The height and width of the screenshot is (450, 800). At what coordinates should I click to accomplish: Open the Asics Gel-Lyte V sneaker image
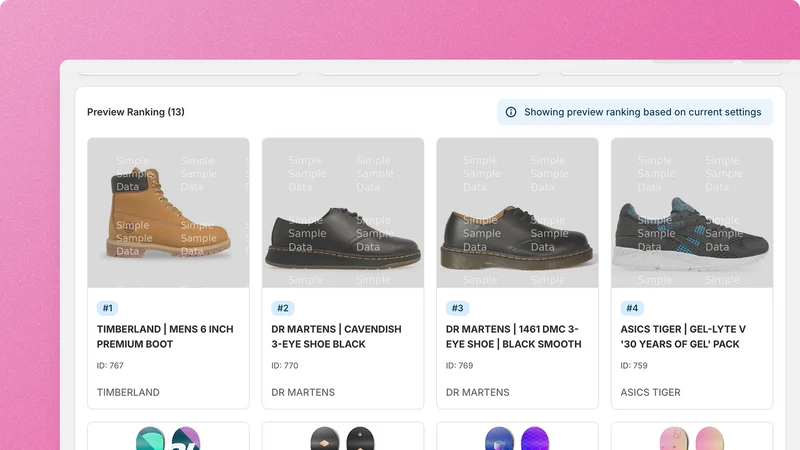pyautogui.click(x=692, y=213)
